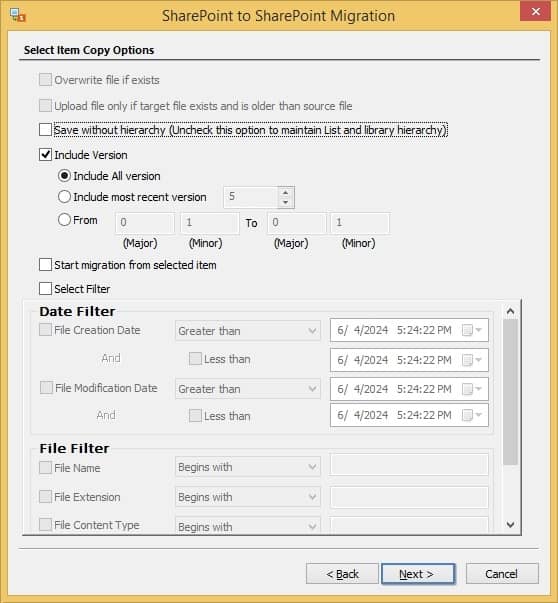This screenshot has height=603, width=558.
Task: Check Upload file only if target file is older
Action: tap(45, 106)
